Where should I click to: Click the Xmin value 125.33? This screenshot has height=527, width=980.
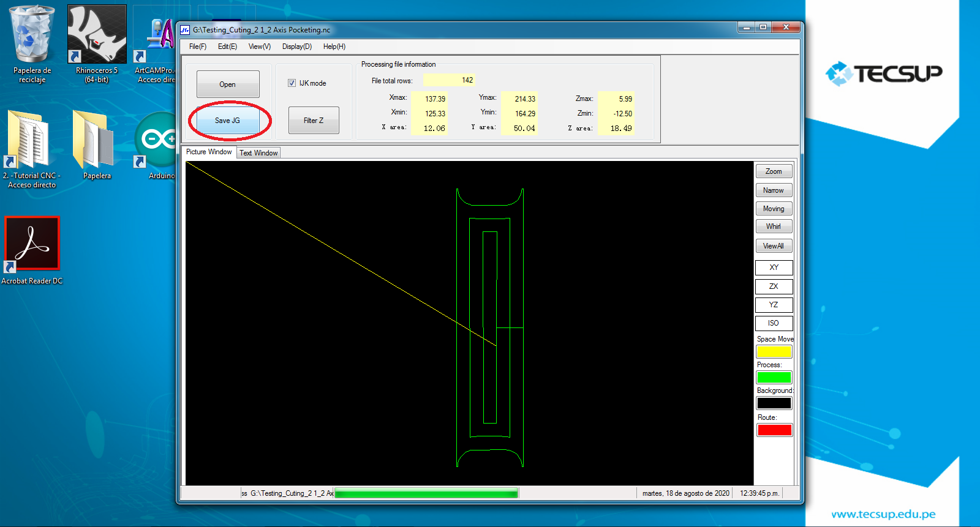pos(429,114)
